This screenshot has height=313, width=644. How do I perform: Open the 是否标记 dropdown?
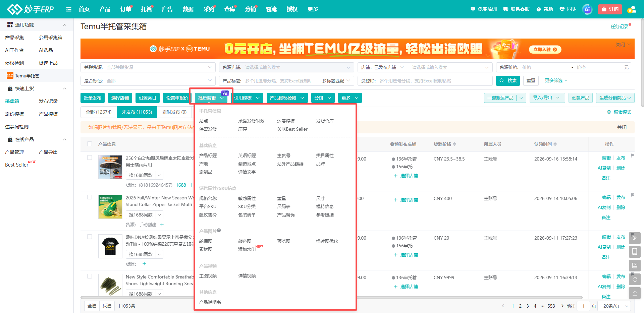(x=148, y=81)
